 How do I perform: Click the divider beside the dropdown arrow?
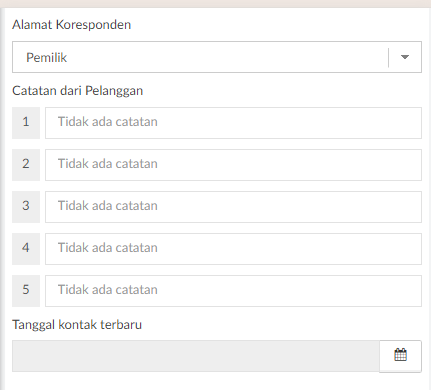[x=389, y=57]
